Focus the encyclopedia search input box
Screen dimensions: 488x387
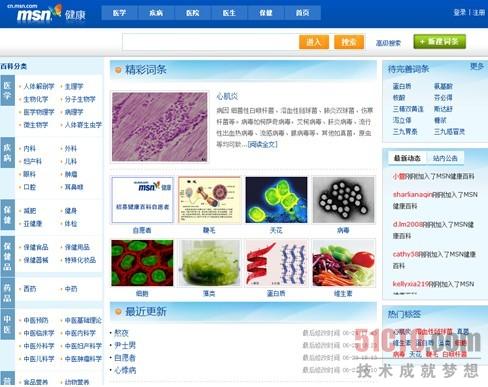210,42
